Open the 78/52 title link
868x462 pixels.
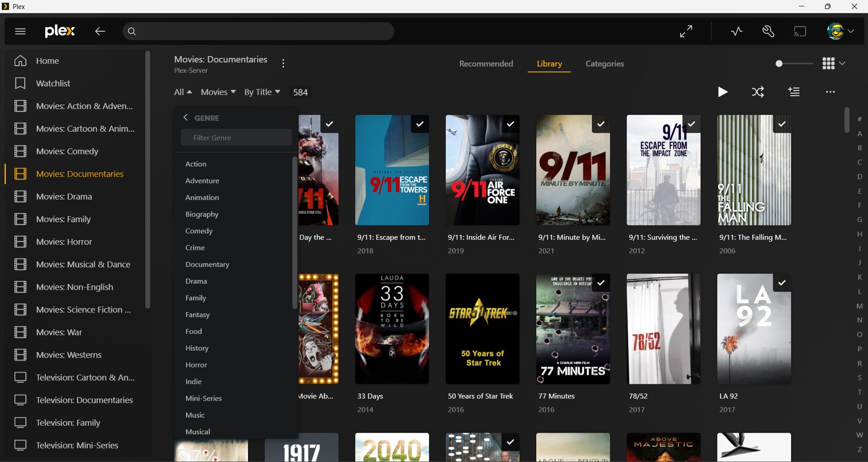pos(638,396)
